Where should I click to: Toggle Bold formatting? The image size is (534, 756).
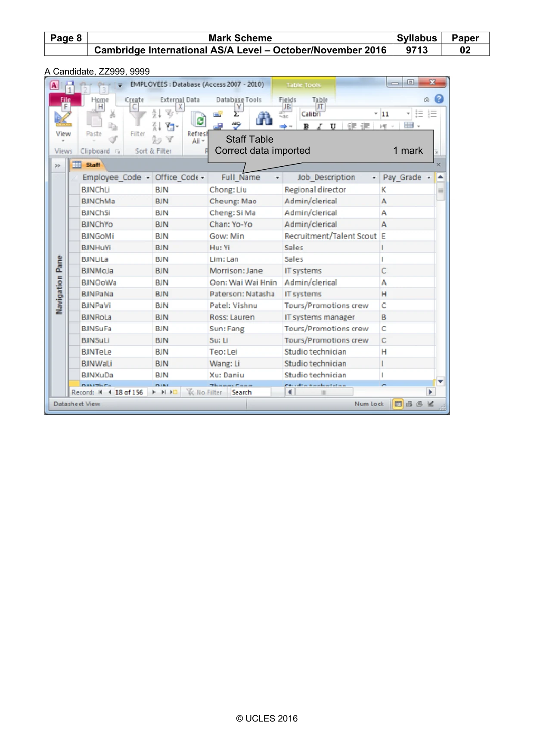coord(306,127)
